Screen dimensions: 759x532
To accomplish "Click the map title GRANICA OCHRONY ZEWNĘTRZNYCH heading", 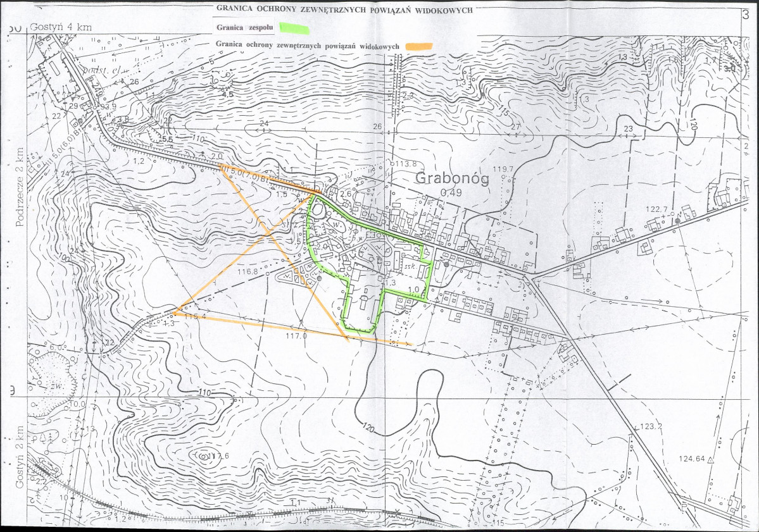I will pyautogui.click(x=344, y=9).
